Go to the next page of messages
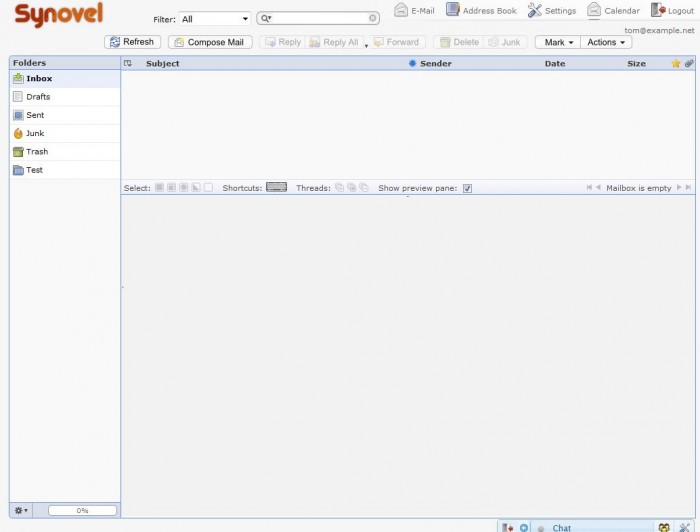This screenshot has height=532, width=700. point(679,187)
